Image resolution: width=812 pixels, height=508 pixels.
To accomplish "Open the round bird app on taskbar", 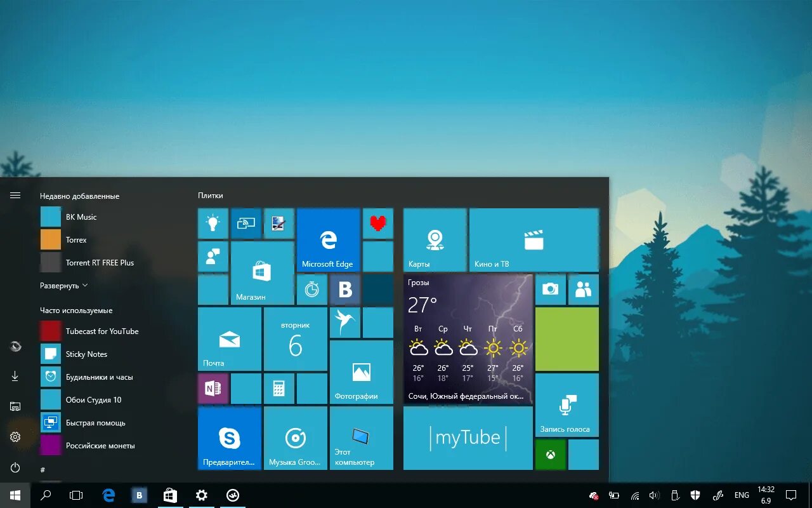I will pos(232,495).
